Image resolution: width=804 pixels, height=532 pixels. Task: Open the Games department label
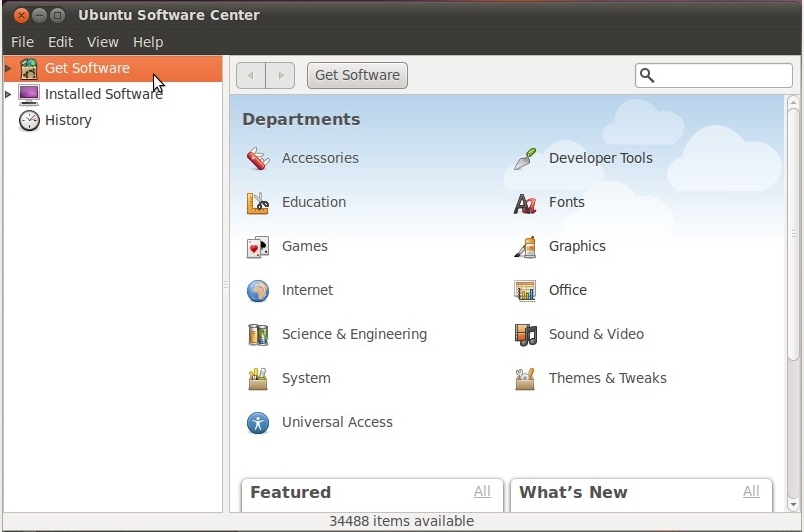[305, 247]
